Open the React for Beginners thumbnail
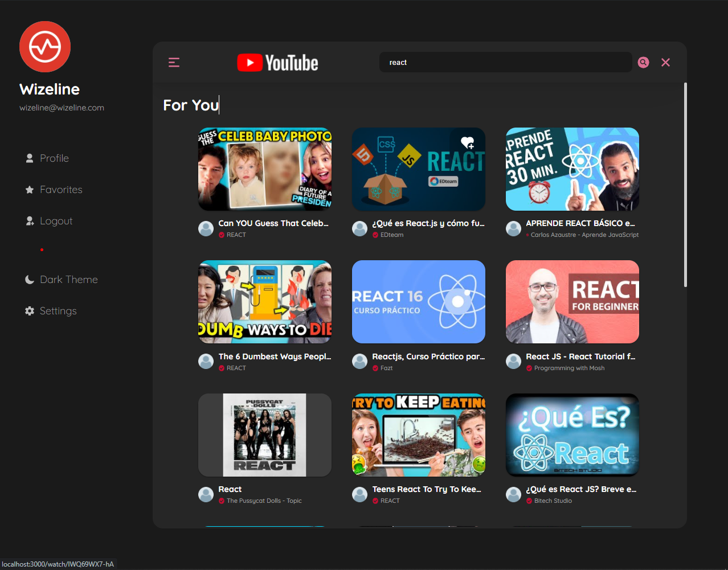 (572, 302)
